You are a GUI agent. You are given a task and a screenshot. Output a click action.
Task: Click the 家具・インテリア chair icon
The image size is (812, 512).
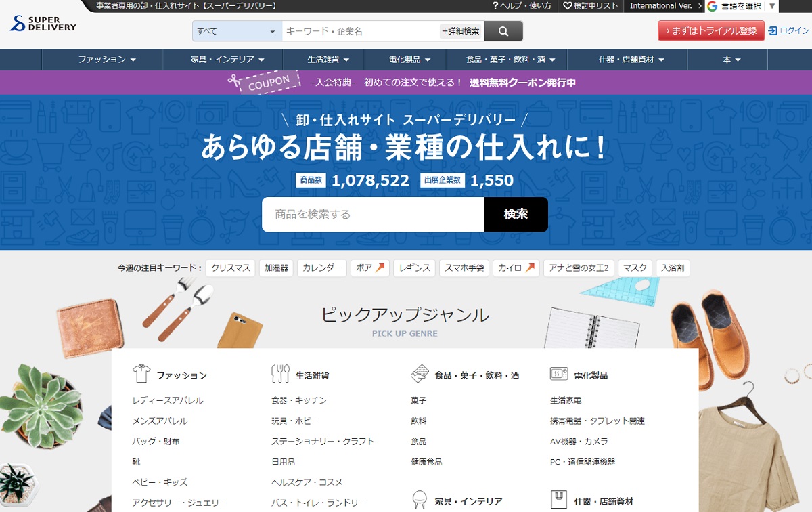coord(420,500)
